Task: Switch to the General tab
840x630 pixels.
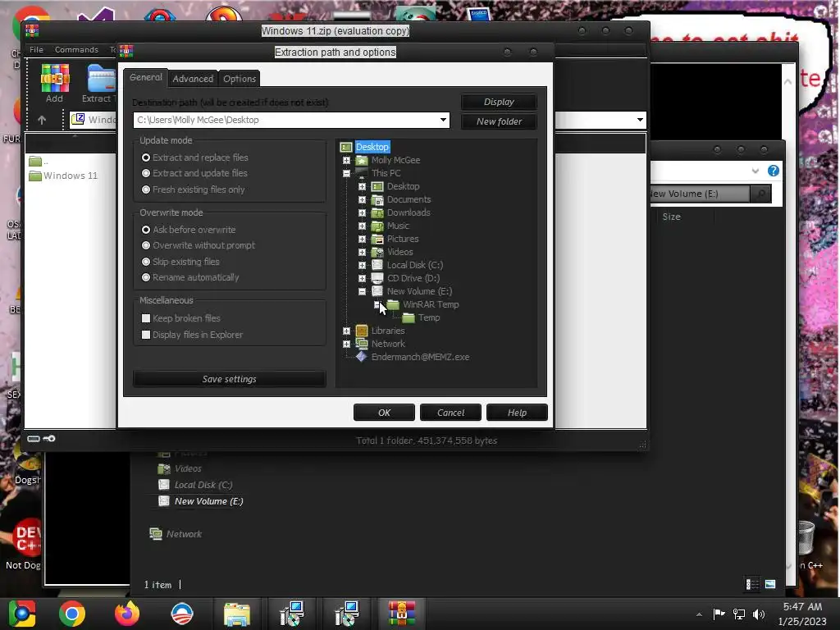Action: pos(146,77)
